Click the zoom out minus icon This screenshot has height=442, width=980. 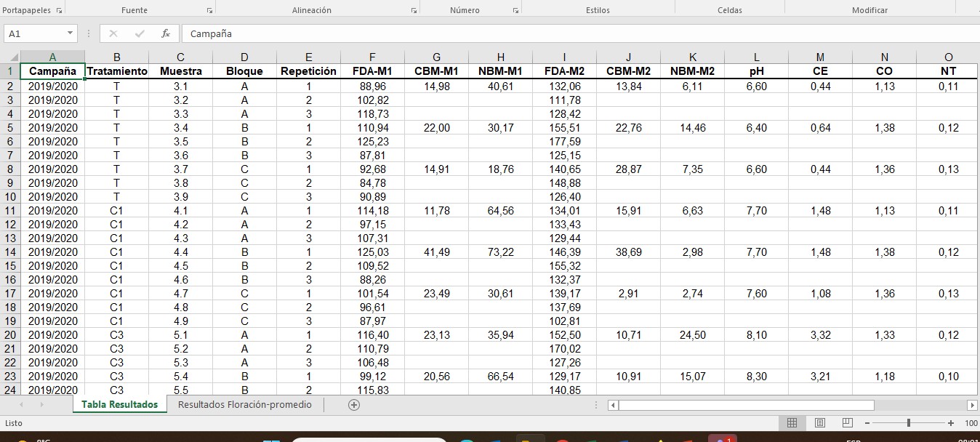tap(867, 423)
